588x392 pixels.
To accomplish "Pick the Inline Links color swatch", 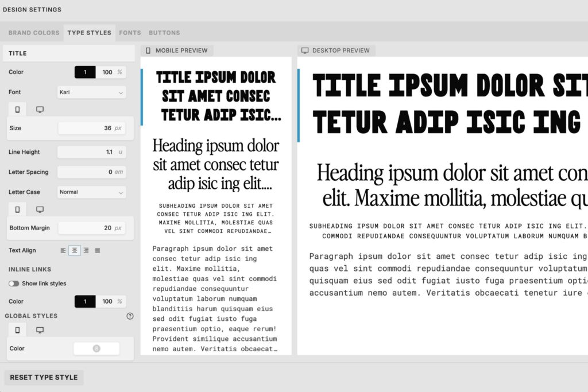I will pos(85,301).
